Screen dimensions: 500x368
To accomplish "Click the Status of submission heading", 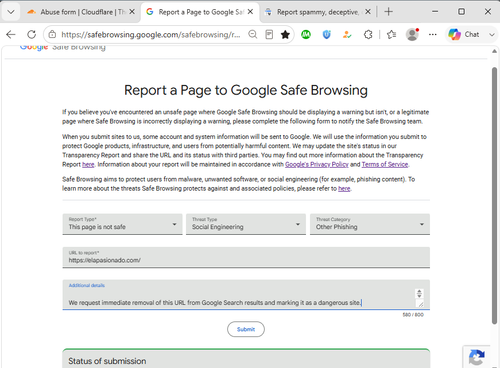I will [x=107, y=361].
